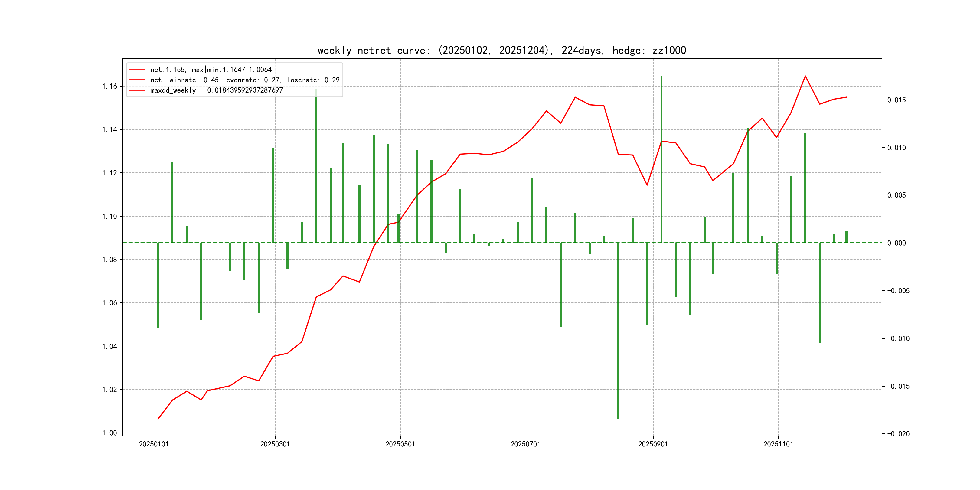Click left y-axis tick label 1.00
This screenshot has width=980, height=490.
pos(109,433)
